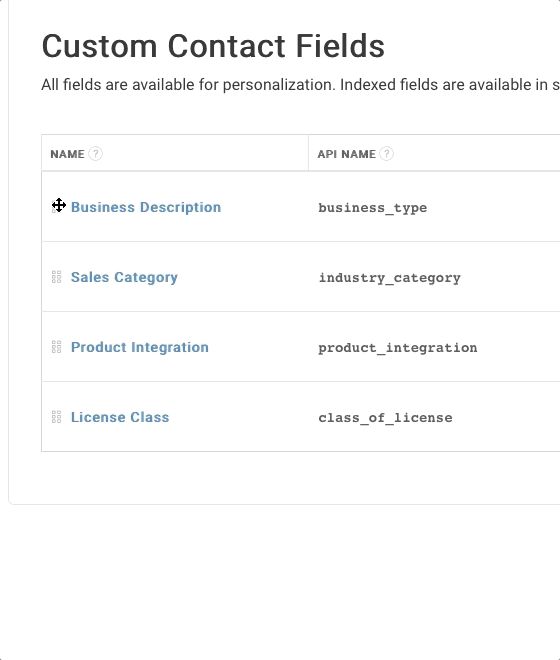Viewport: 560px width, 660px height.
Task: Open the Business Description field
Action: (146, 207)
